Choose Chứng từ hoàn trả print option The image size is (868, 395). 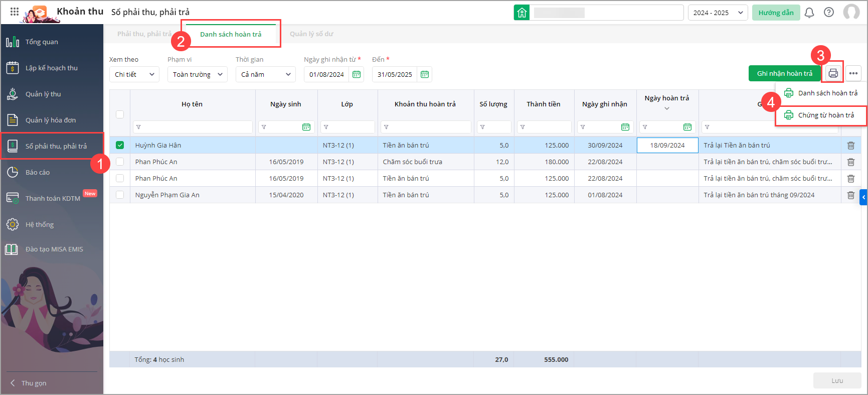825,115
